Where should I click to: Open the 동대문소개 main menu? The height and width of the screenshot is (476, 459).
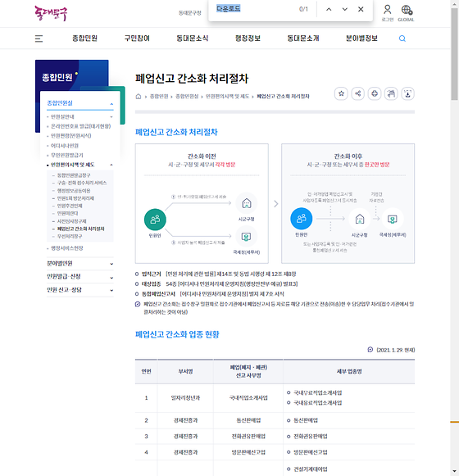(x=303, y=39)
